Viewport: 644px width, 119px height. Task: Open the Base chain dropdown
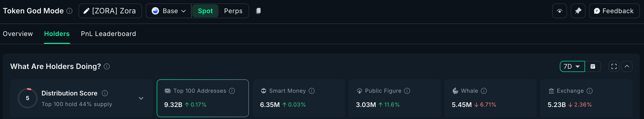click(169, 11)
